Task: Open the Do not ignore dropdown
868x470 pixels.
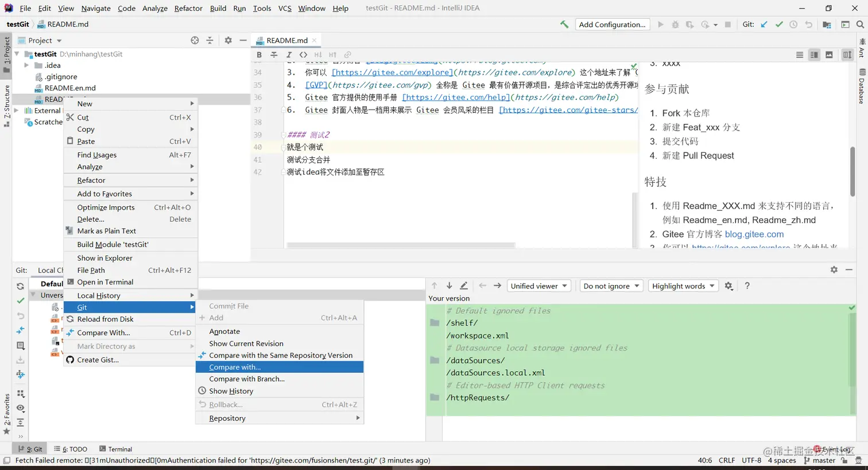Action: (x=611, y=286)
